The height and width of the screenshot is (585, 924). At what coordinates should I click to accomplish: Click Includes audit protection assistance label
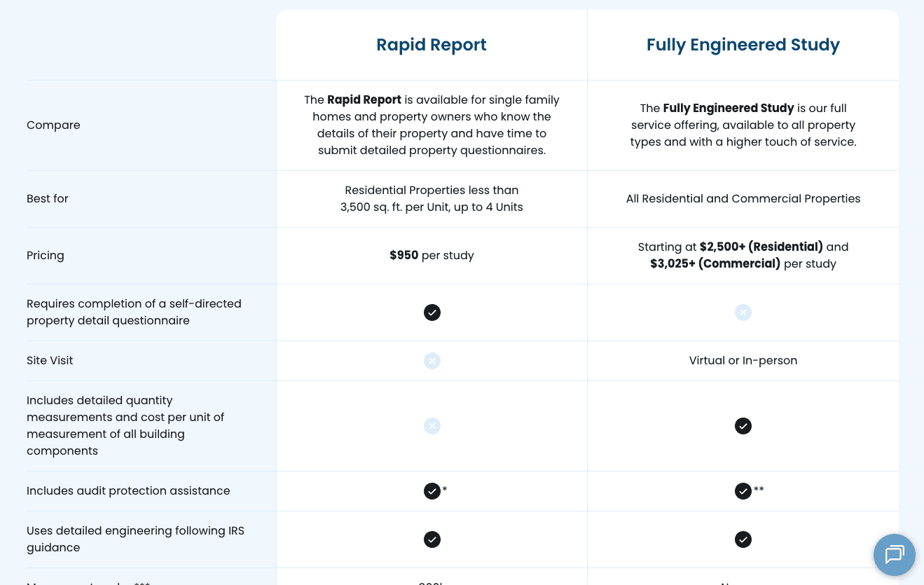pyautogui.click(x=128, y=491)
